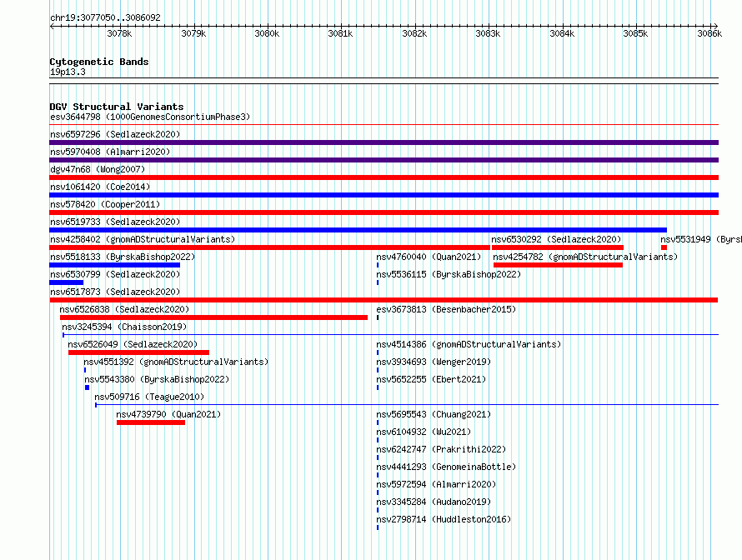Screen dimensions: 742x560
Task: Open nsv578420 (Cooper2011) variant label
Action: click(105, 204)
